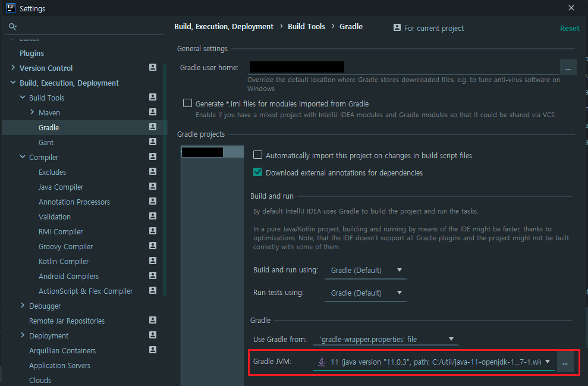
Task: Click the project-level icon next to Android Compilers
Action: 153,275
